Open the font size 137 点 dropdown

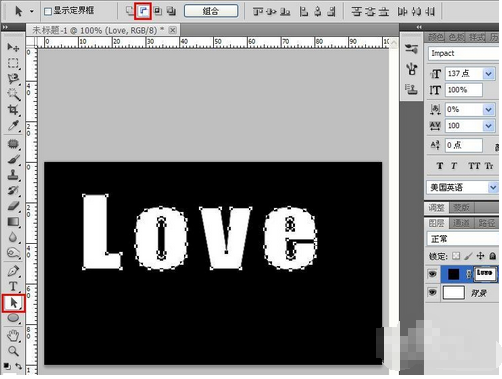point(488,74)
